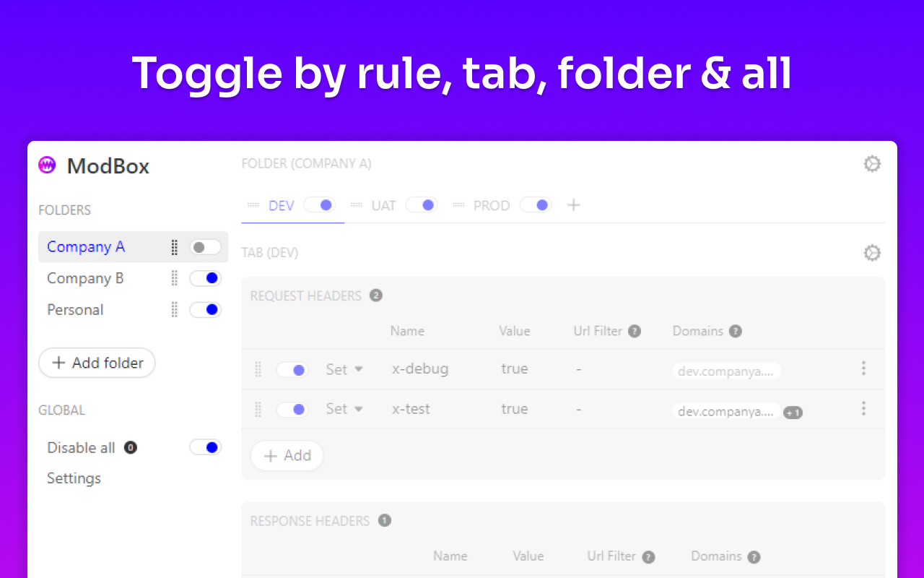This screenshot has width=924, height=578.
Task: Disable the UAT tab toggle
Action: click(422, 204)
